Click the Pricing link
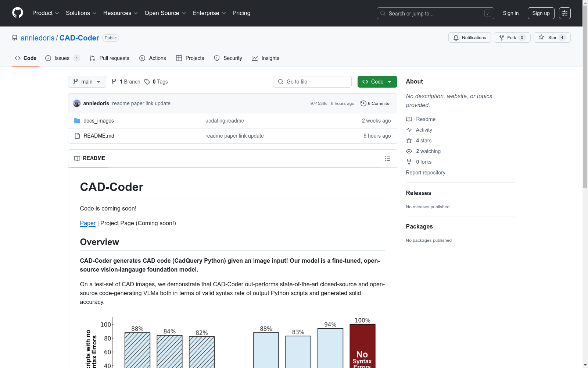The width and height of the screenshot is (588, 368). 241,13
